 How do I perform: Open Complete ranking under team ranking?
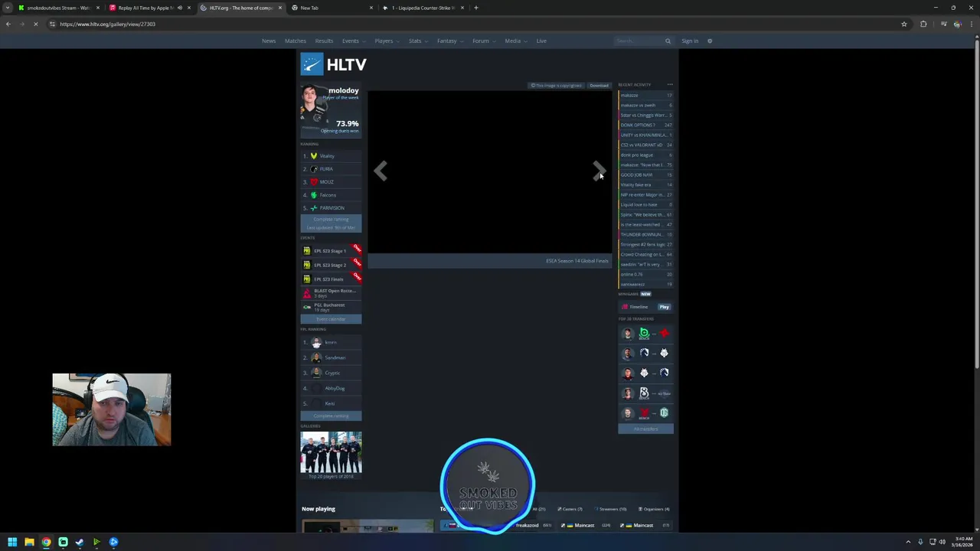tap(331, 223)
